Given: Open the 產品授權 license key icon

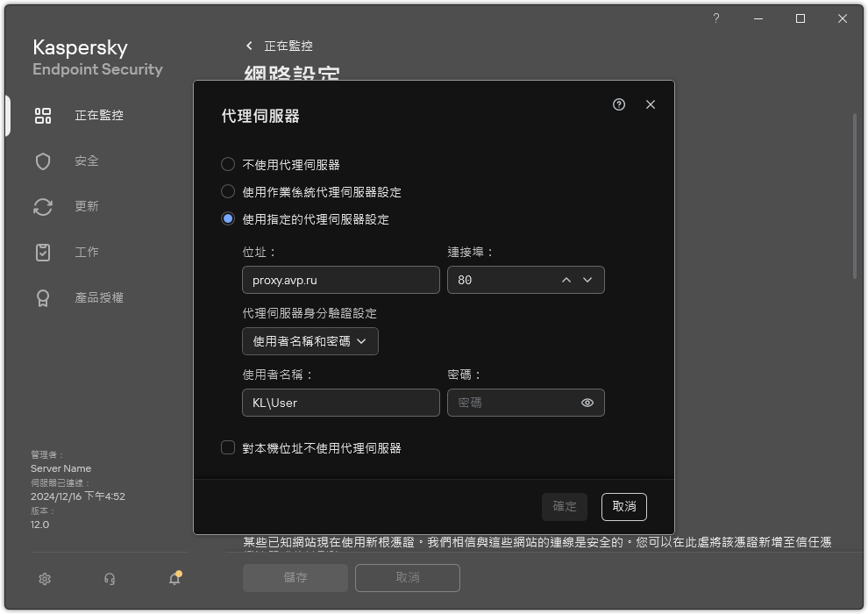Looking at the screenshot, I should click(x=42, y=297).
